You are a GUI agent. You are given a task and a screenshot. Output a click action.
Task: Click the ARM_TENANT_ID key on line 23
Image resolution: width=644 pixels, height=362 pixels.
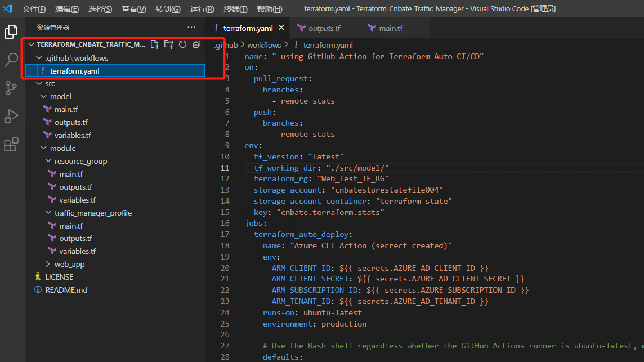click(301, 302)
